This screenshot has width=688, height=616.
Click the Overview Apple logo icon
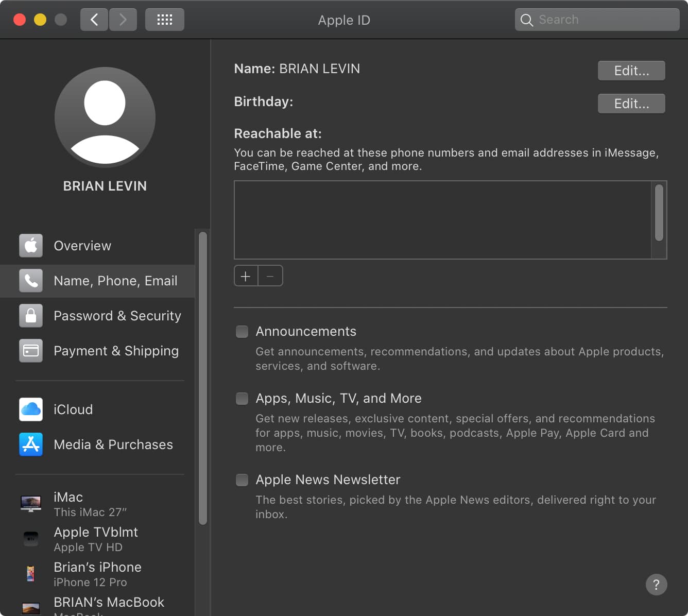tap(31, 246)
